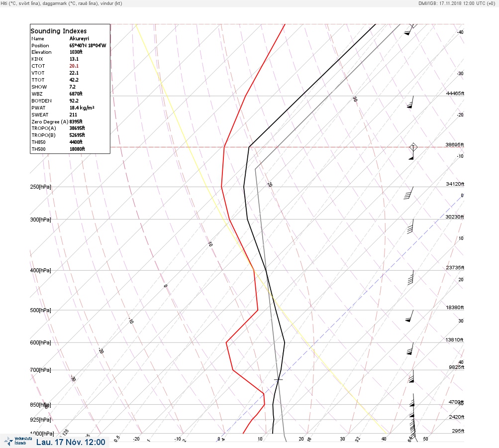This screenshot has width=499, height=448.
Task: Click the '44465ft' altitude label
Action: [455, 93]
